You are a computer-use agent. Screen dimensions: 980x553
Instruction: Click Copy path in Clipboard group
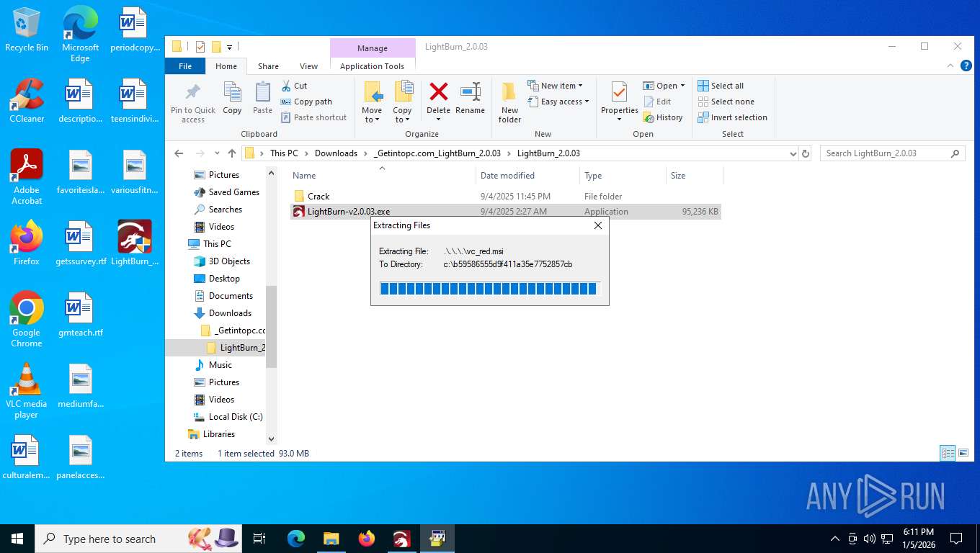click(306, 102)
